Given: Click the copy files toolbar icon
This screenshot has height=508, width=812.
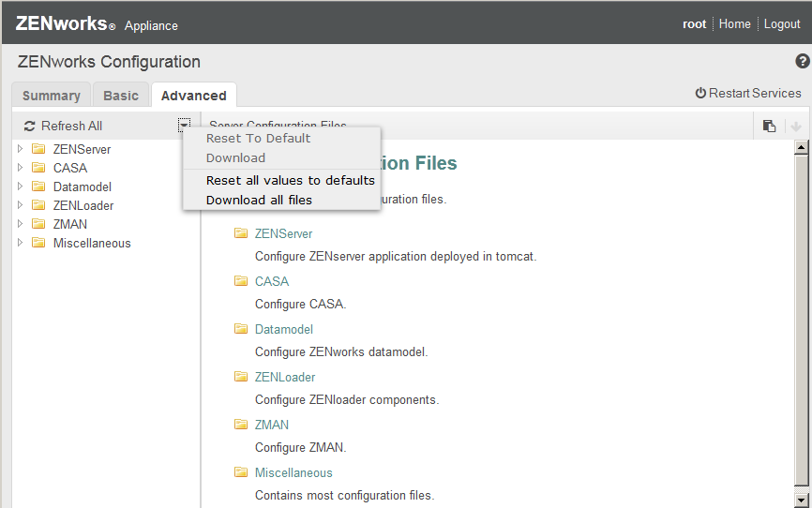Looking at the screenshot, I should point(769,126).
